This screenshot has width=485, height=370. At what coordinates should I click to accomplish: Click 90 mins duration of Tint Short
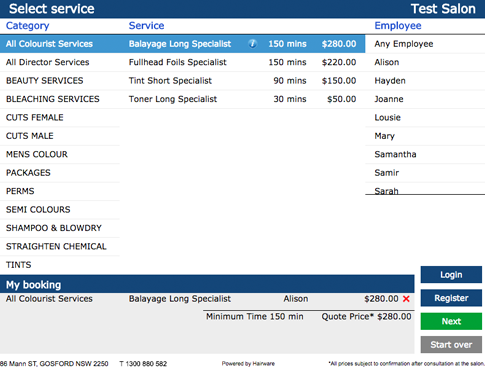[290, 81]
